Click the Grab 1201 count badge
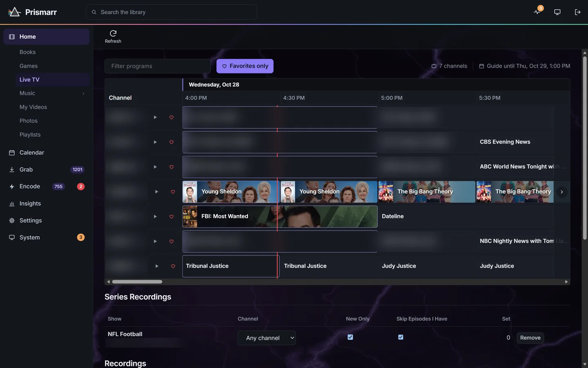The image size is (588, 368). coord(78,170)
